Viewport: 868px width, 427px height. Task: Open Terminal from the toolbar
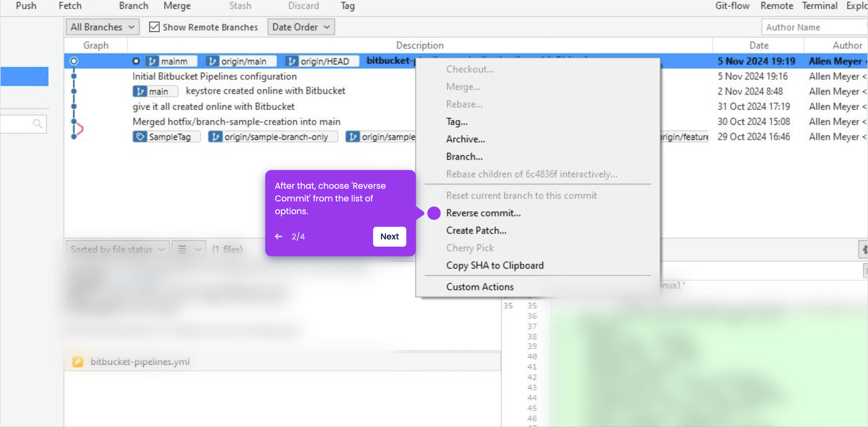click(819, 6)
